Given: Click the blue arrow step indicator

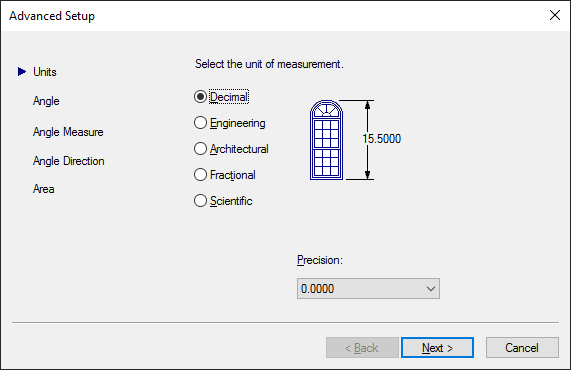Looking at the screenshot, I should click(x=22, y=71).
